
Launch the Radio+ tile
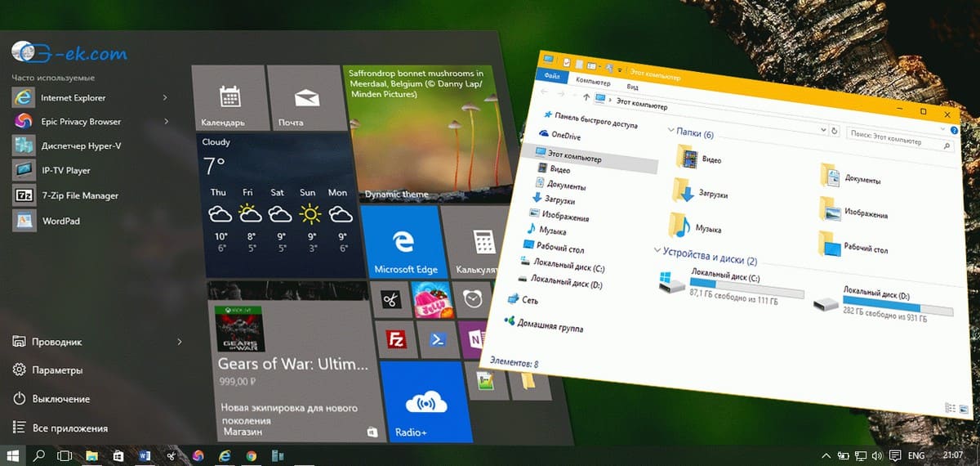point(426,402)
